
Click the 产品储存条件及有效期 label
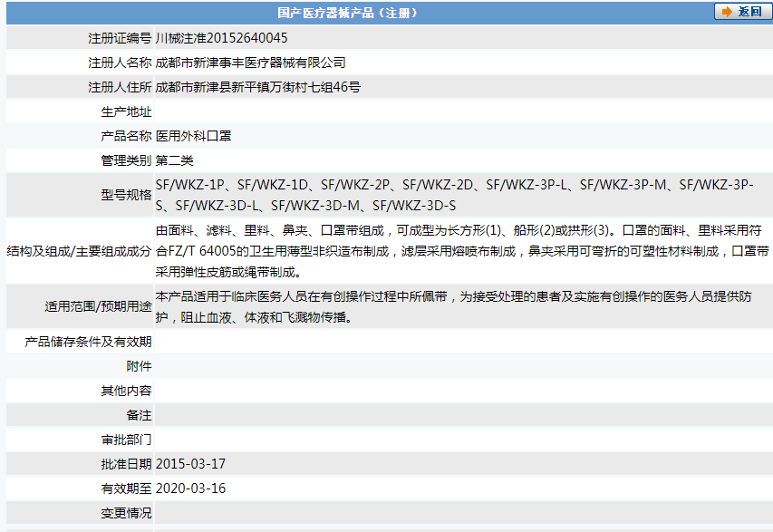tap(88, 342)
